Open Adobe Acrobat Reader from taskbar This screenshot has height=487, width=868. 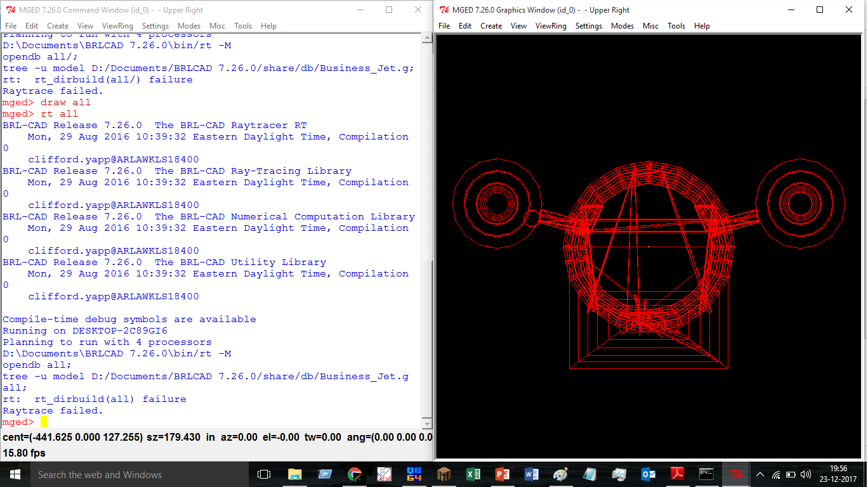tap(678, 474)
